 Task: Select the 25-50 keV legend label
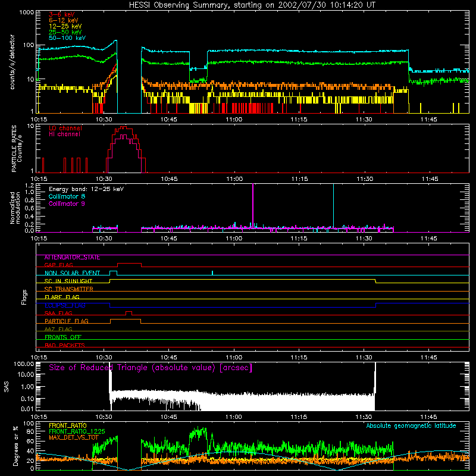(65, 32)
